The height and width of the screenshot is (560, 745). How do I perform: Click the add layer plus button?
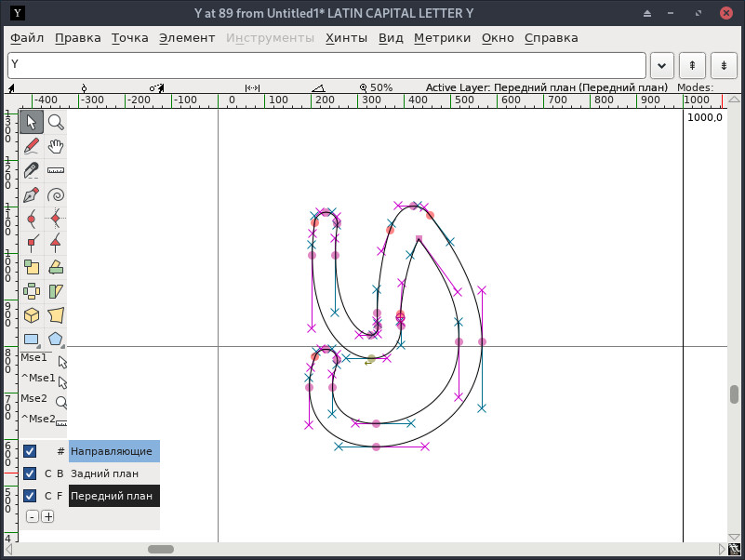pos(47,516)
